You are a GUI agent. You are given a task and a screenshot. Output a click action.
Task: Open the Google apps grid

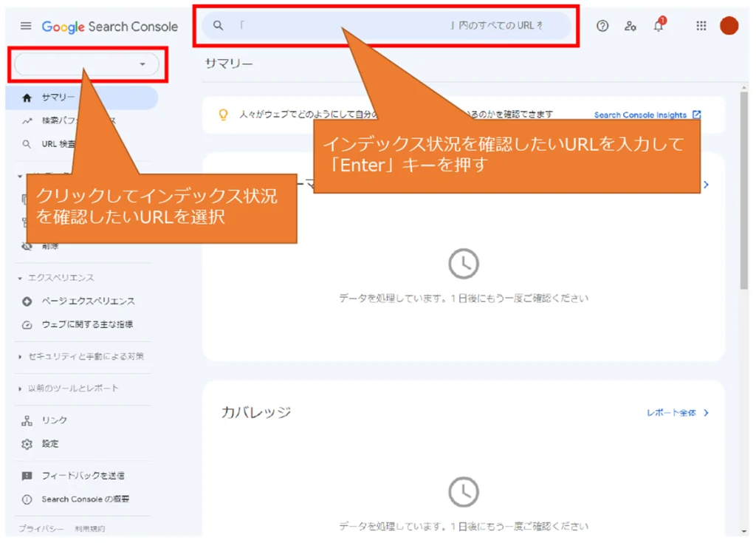point(701,26)
